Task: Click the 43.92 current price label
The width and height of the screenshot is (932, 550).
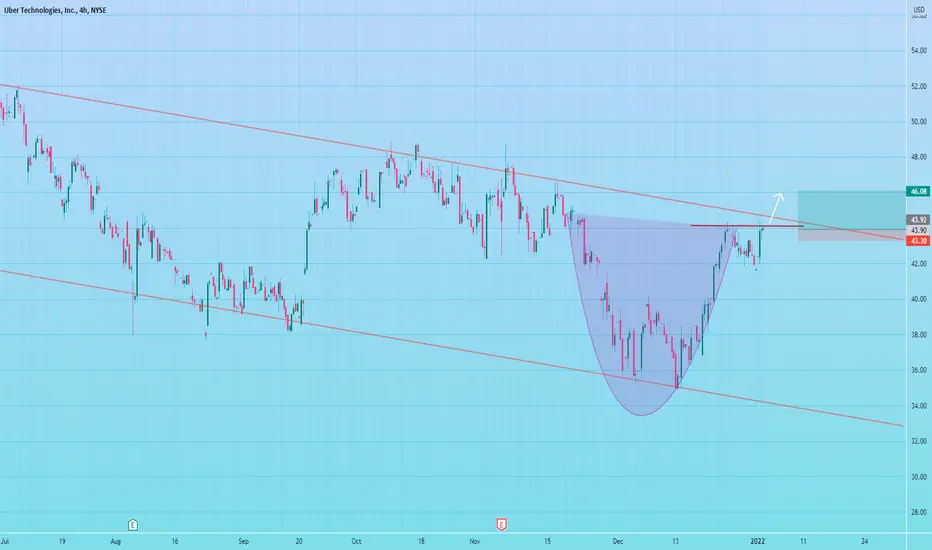Action: [918, 220]
